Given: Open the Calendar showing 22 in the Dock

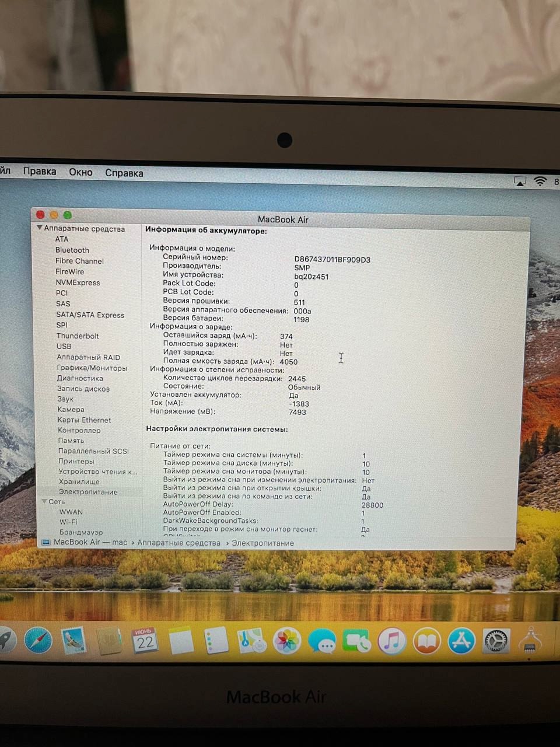Looking at the screenshot, I should point(145,641).
